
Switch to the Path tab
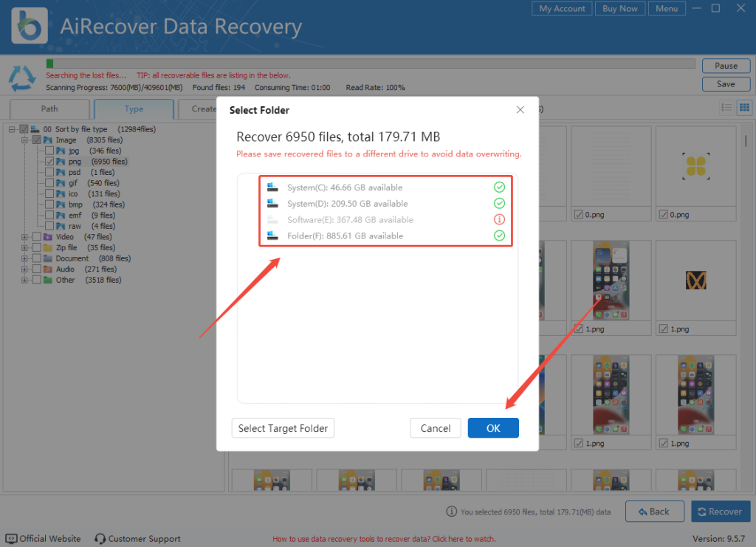(49, 108)
